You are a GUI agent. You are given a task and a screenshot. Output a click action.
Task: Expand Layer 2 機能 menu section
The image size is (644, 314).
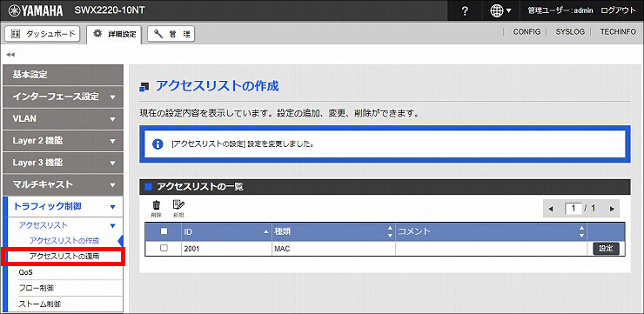(63, 141)
